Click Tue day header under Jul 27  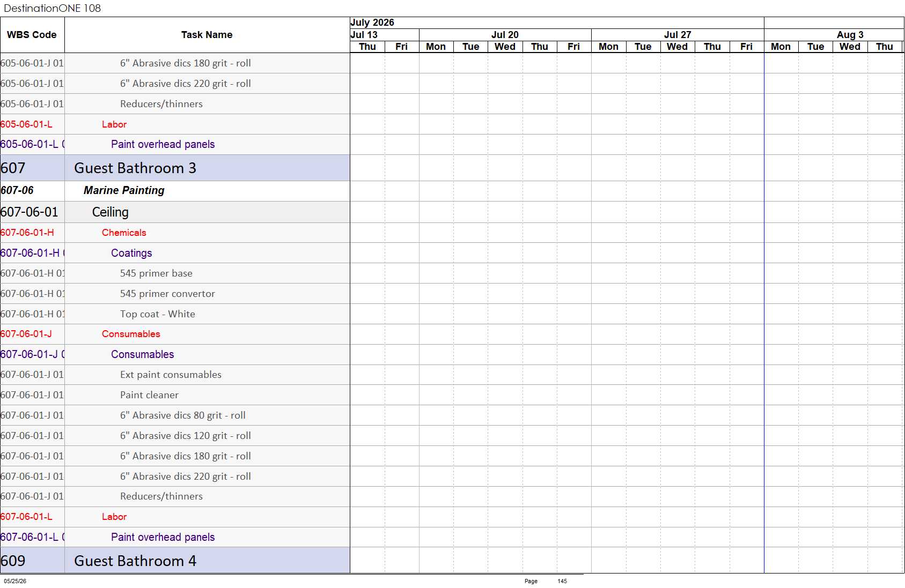[643, 47]
